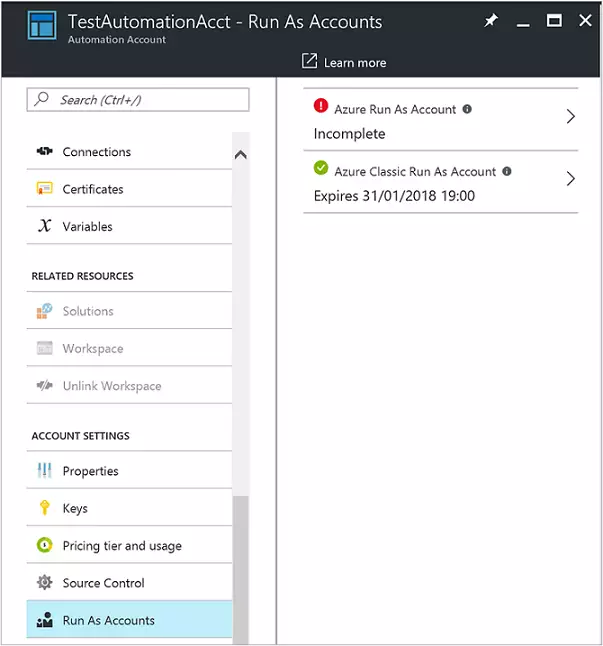Open the Run As Accounts menu item
The image size is (603, 646).
[108, 620]
